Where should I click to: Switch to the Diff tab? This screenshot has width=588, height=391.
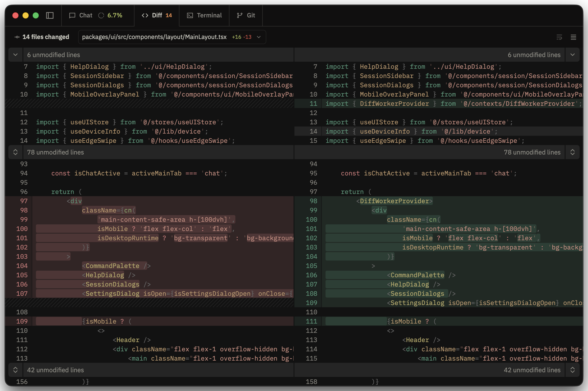(157, 15)
